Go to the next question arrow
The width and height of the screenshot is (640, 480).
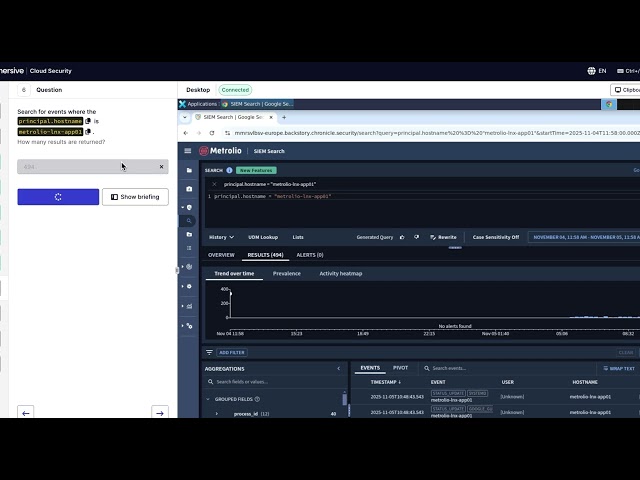tap(160, 413)
